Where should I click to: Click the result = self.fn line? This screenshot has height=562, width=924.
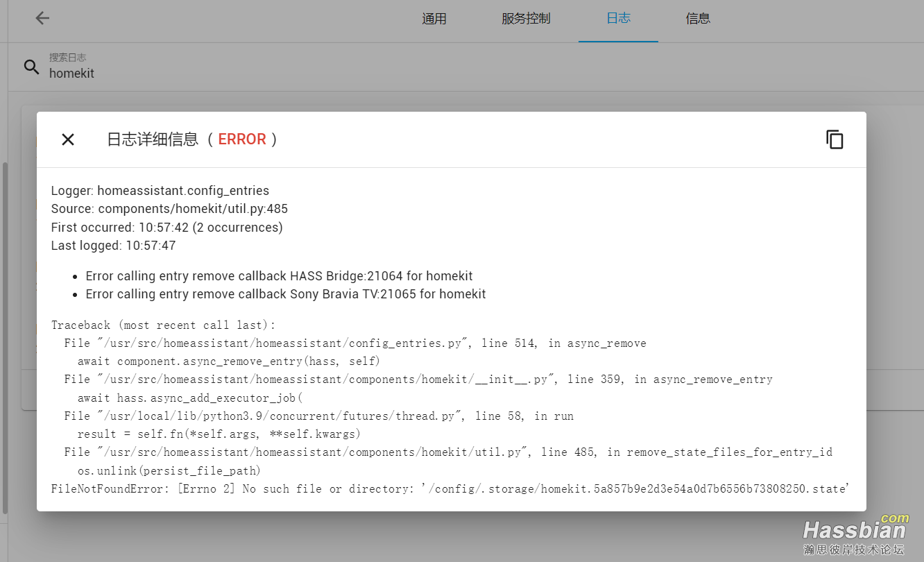(219, 434)
